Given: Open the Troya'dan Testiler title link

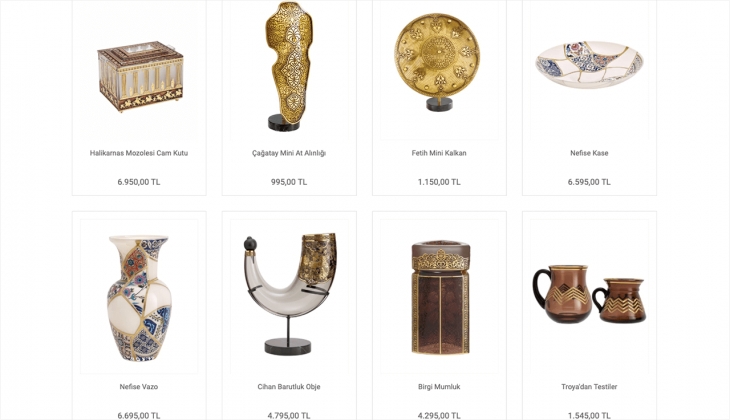Looking at the screenshot, I should click(x=589, y=386).
